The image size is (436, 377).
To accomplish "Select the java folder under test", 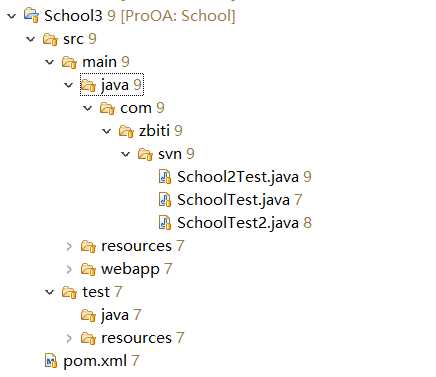I will pyautogui.click(x=115, y=315).
